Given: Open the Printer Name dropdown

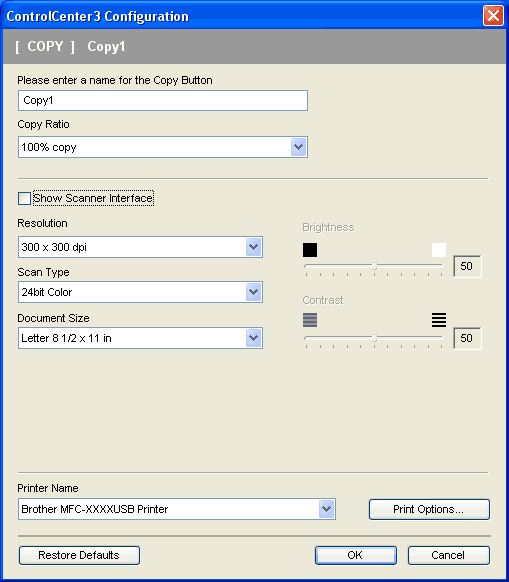Looking at the screenshot, I should [x=177, y=509].
